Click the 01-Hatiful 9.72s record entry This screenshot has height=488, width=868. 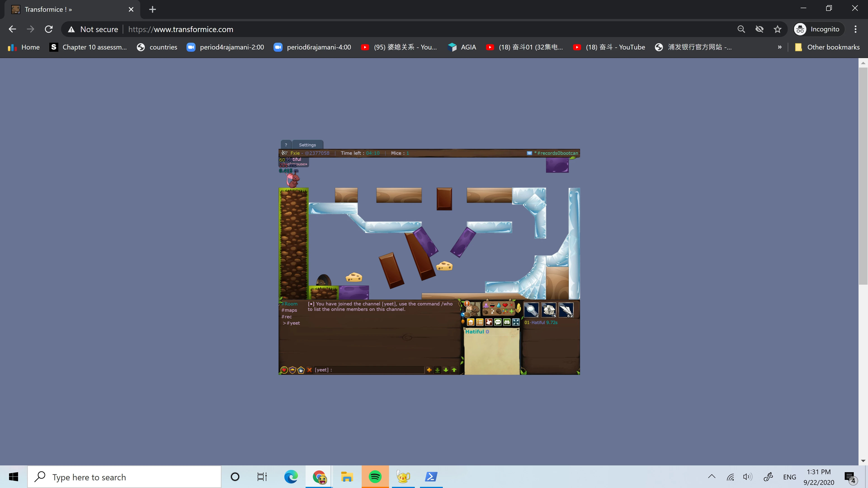click(x=541, y=323)
